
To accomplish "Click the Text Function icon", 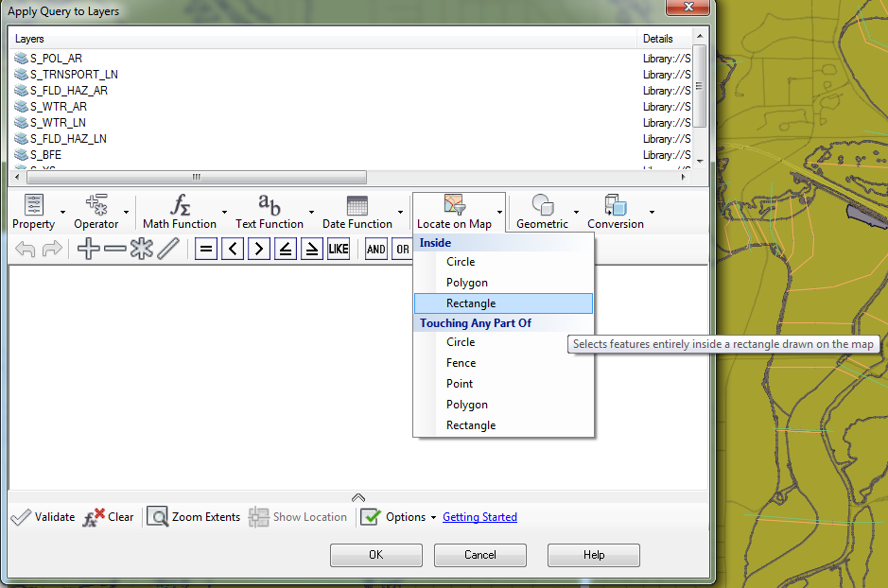I will point(269,204).
